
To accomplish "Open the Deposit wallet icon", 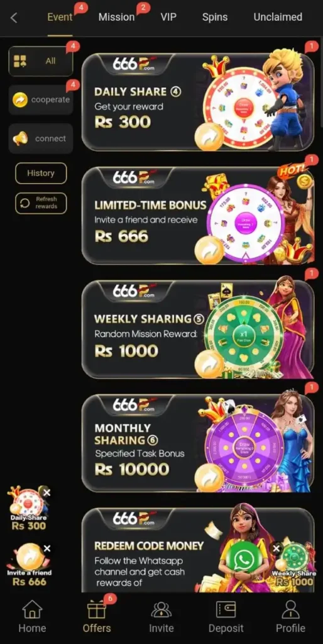I will click(x=226, y=609).
